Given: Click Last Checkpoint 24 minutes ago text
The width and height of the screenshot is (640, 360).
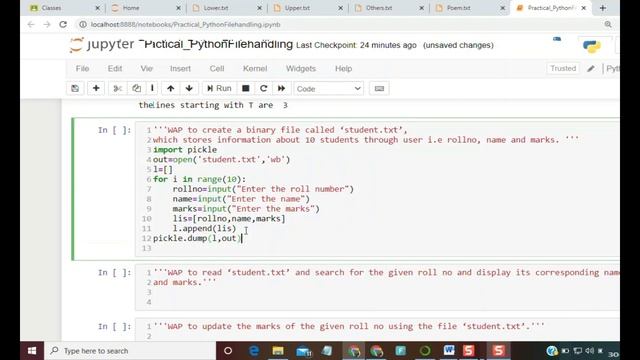Looking at the screenshot, I should (356, 45).
